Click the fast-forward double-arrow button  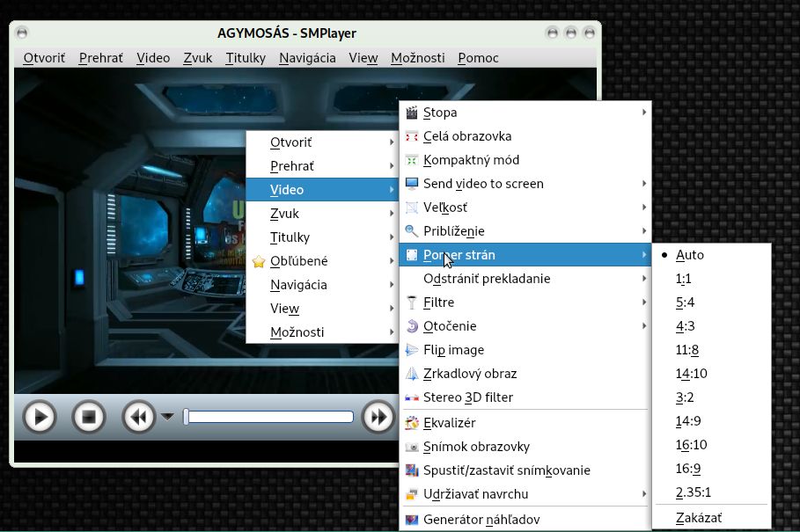pos(378,417)
